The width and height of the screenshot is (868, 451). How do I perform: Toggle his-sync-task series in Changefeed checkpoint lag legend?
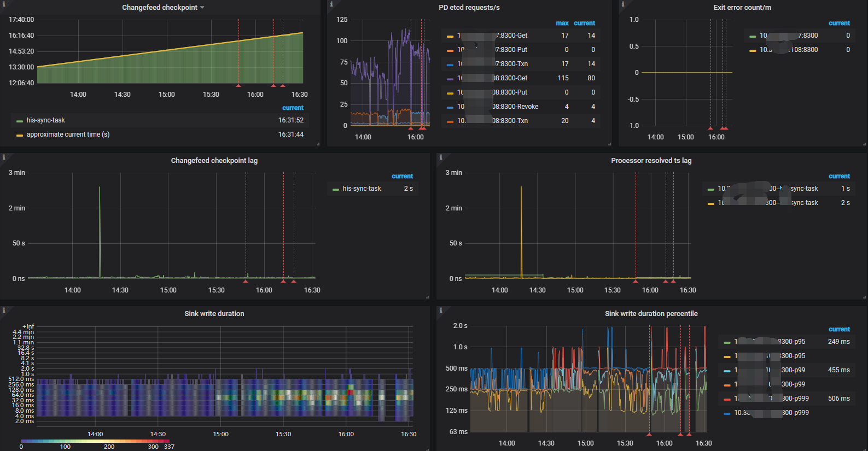(362, 189)
